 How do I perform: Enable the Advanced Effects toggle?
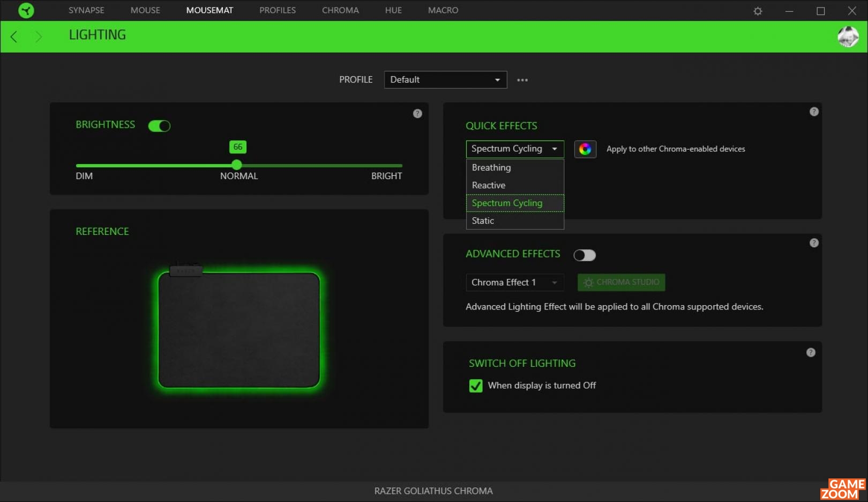click(585, 255)
